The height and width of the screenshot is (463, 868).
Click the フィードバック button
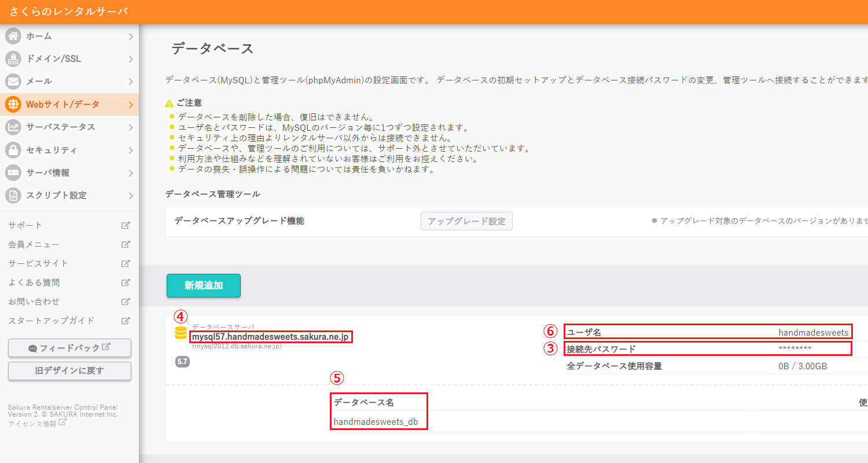coord(69,348)
